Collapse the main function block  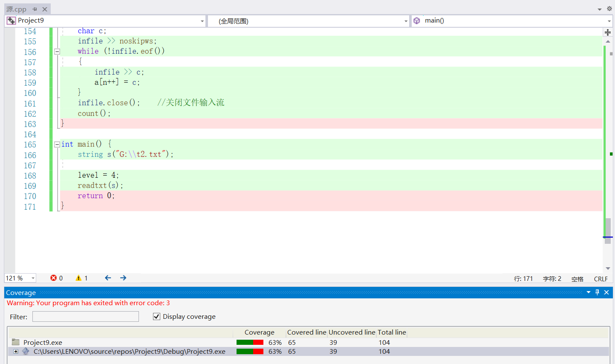57,144
